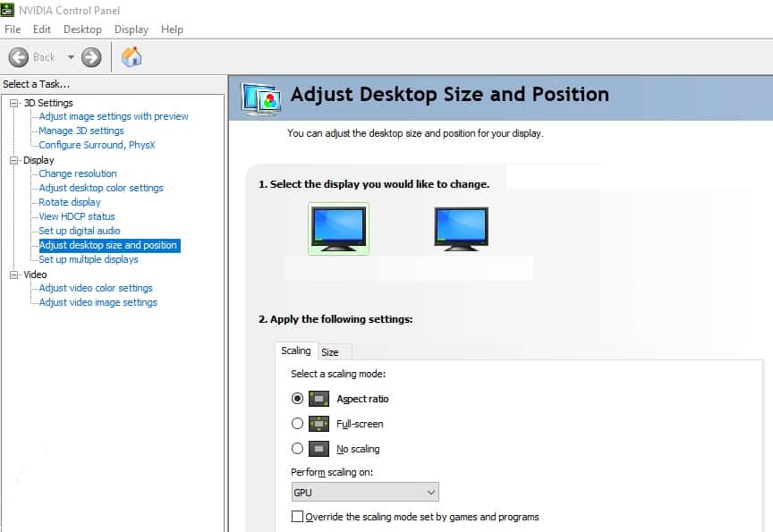Choose the Full-screen radio button

297,423
